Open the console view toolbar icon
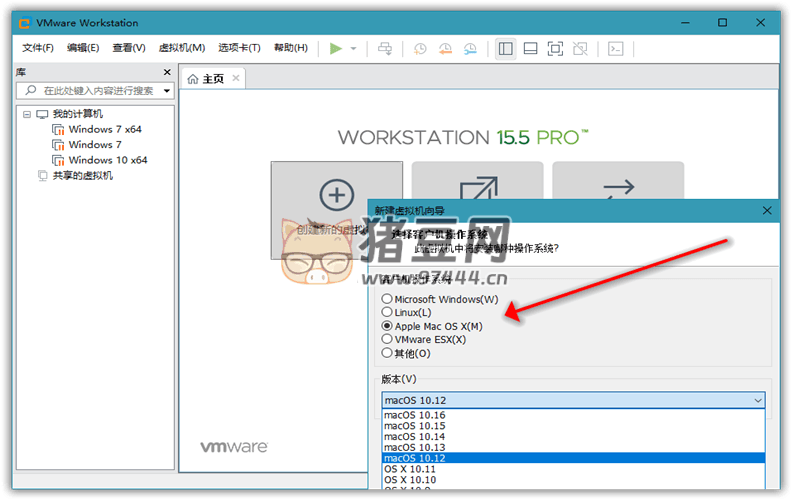This screenshot has width=792, height=500. tap(617, 48)
